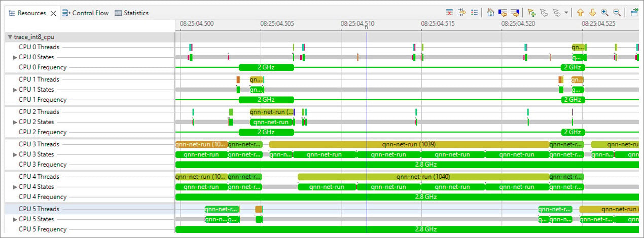The width and height of the screenshot is (644, 238).
Task: Go to next marker flag icon
Action: point(557,13)
